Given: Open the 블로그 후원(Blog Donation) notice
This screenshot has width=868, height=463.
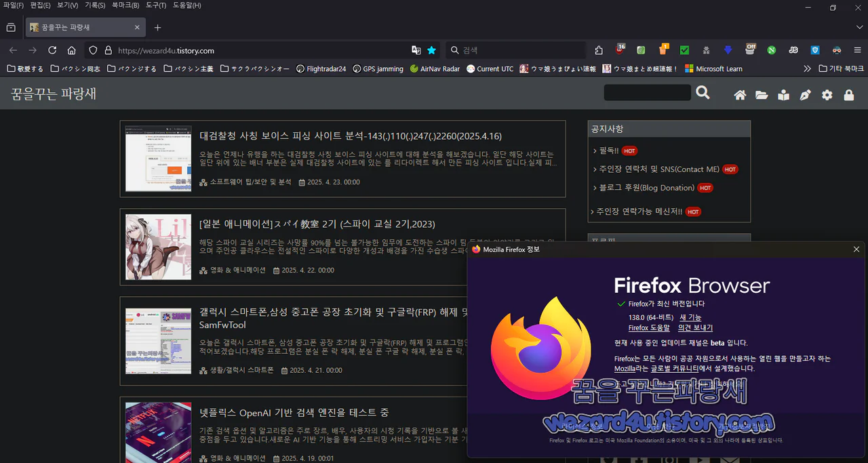Looking at the screenshot, I should click(x=646, y=188).
